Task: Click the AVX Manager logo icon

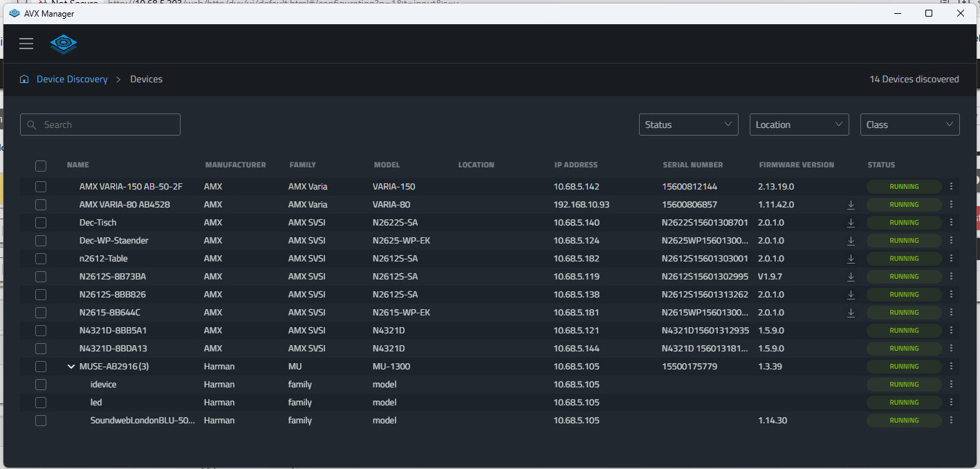Action: point(64,44)
